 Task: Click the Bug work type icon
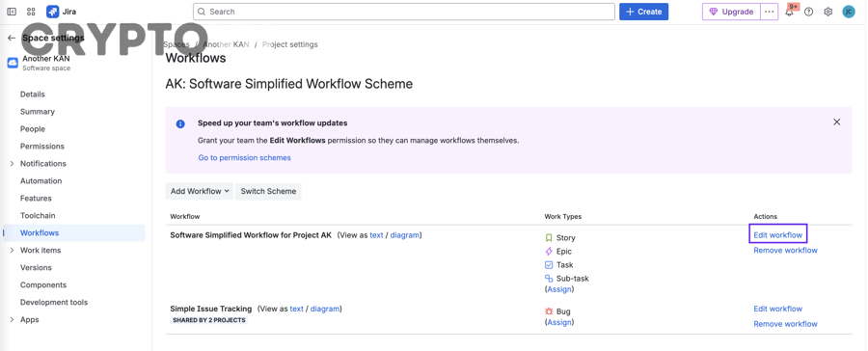click(x=549, y=311)
